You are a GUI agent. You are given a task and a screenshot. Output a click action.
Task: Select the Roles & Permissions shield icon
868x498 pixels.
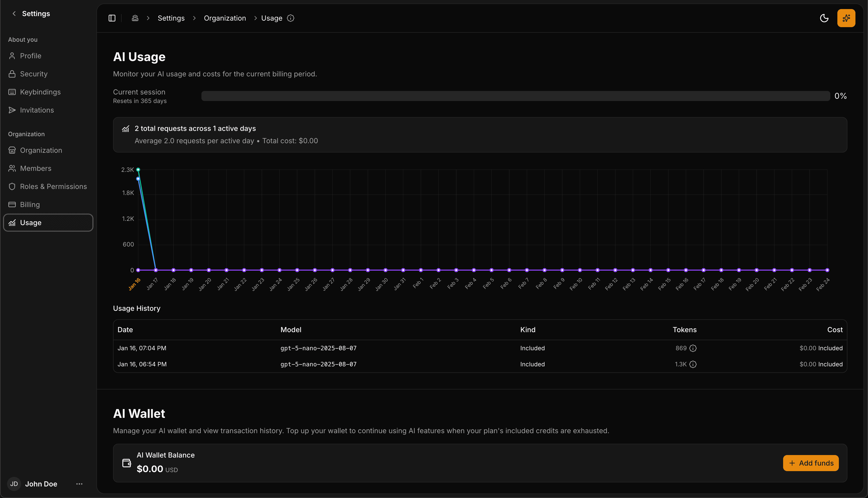(12, 186)
